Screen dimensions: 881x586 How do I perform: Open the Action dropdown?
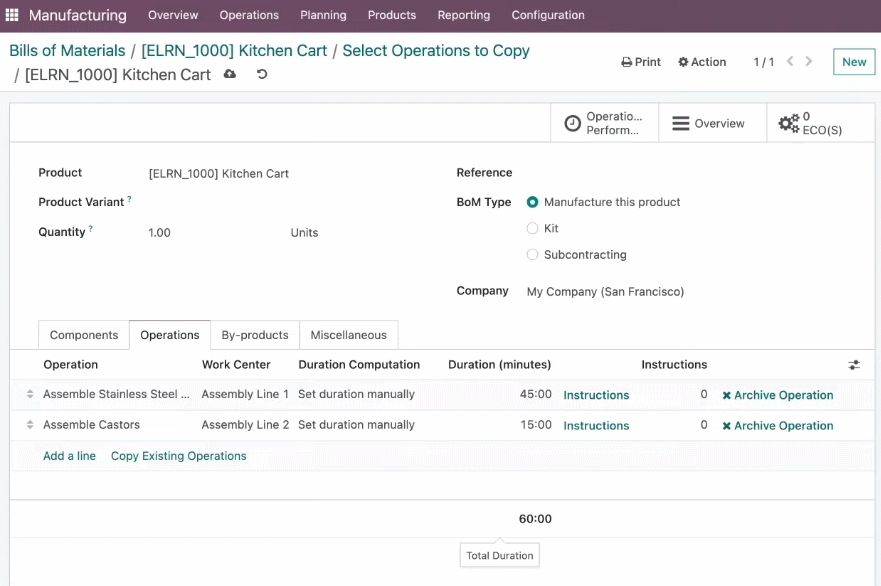click(702, 62)
